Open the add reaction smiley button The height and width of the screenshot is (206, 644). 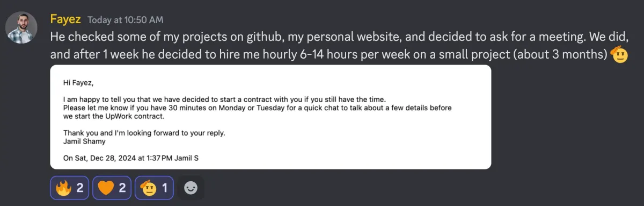click(x=191, y=188)
